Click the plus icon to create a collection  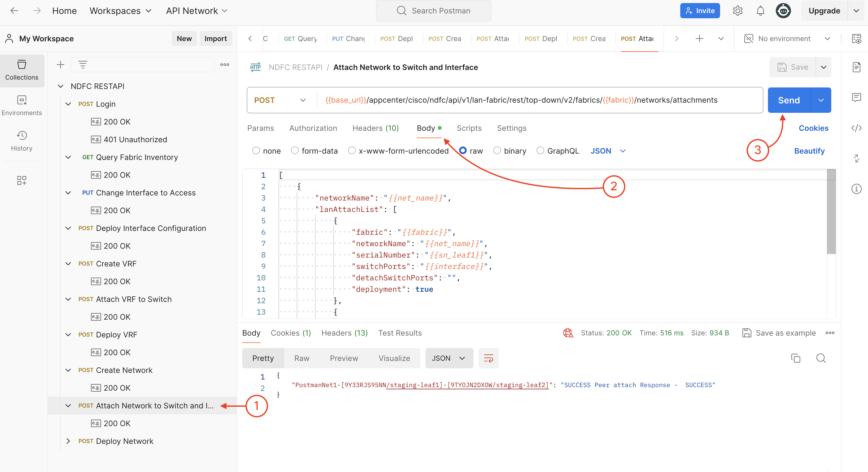point(60,65)
